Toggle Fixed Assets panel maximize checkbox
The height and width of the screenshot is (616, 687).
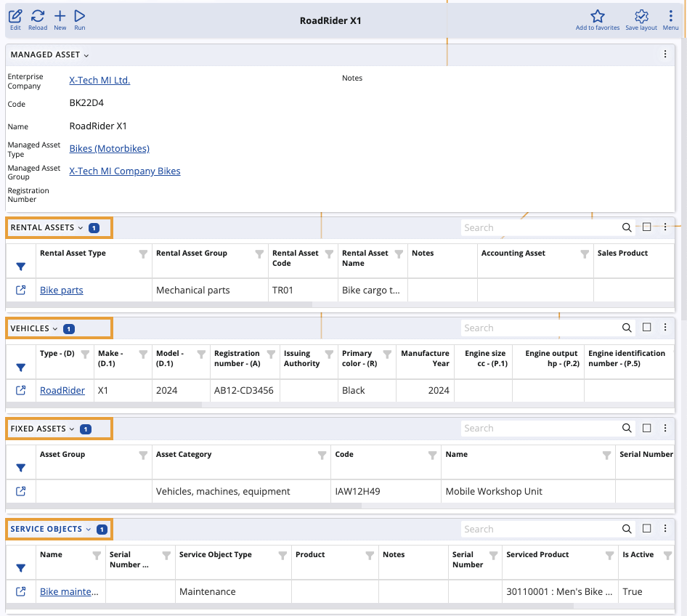click(646, 428)
